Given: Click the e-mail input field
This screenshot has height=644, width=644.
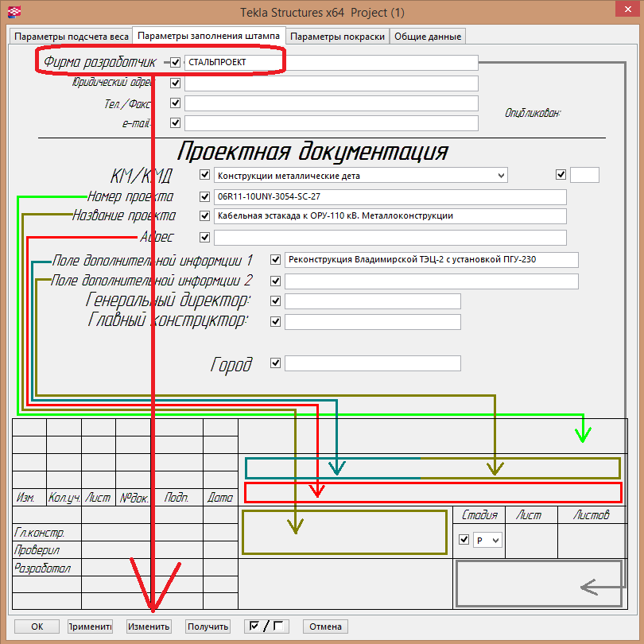Looking at the screenshot, I should click(x=331, y=123).
